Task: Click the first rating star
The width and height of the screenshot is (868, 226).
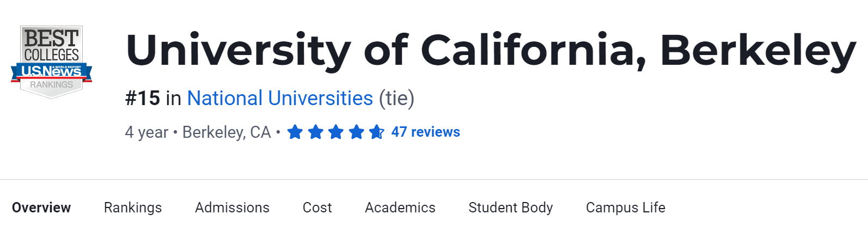Action: pyautogui.click(x=295, y=132)
